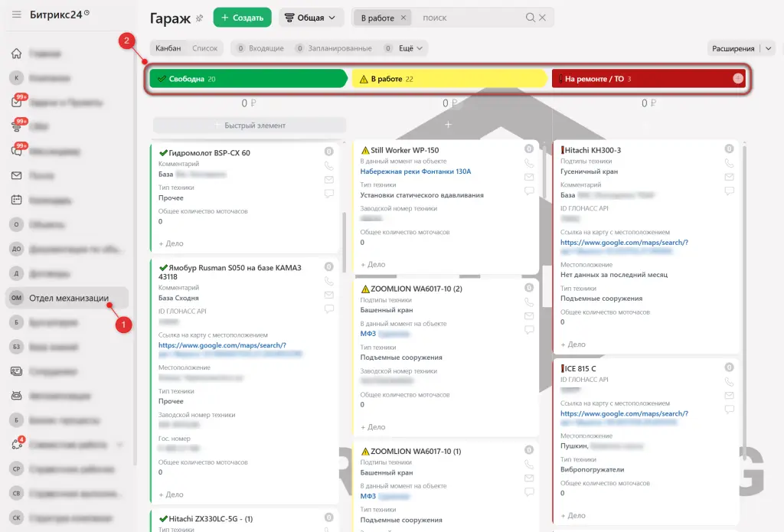
Task: Add item with plus in В работе column
Action: pos(448,125)
